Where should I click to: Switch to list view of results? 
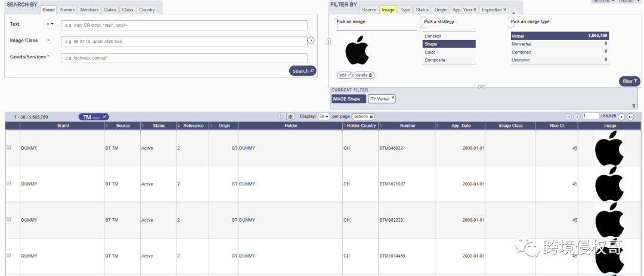click(x=283, y=117)
